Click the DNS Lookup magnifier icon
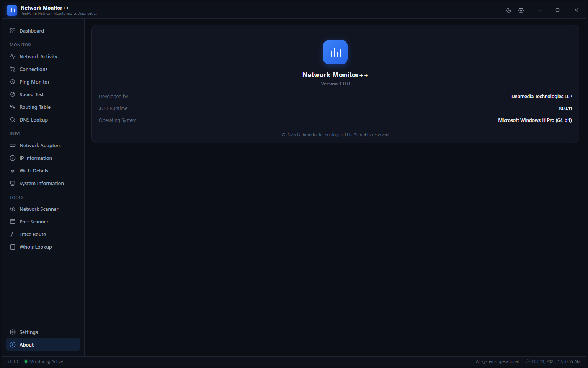 pos(13,120)
